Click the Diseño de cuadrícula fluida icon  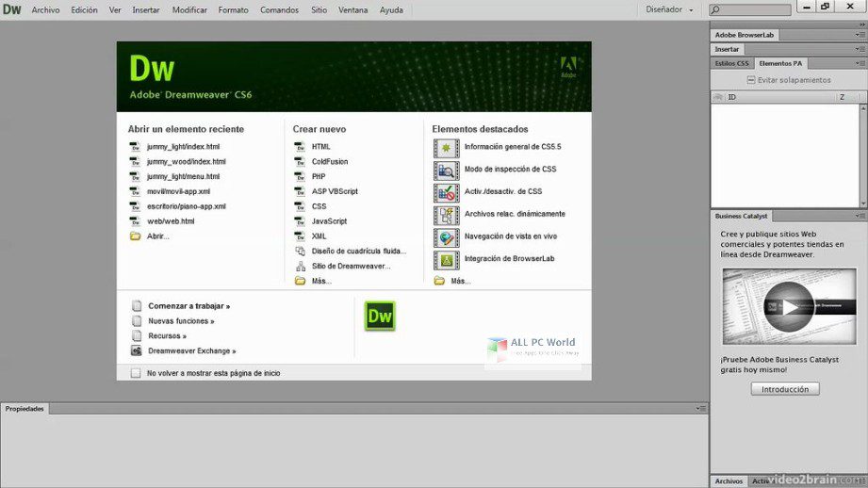300,252
